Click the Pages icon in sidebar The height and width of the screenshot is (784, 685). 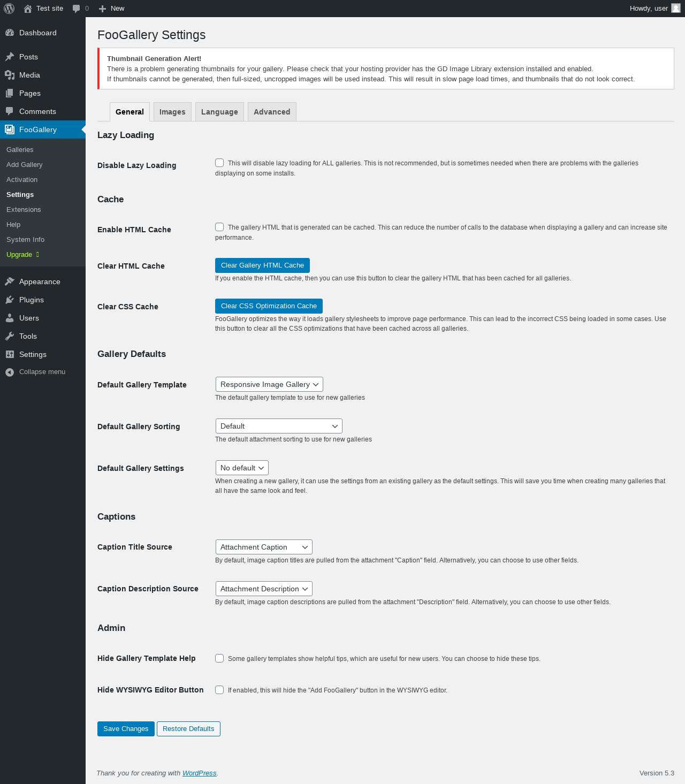coord(10,93)
